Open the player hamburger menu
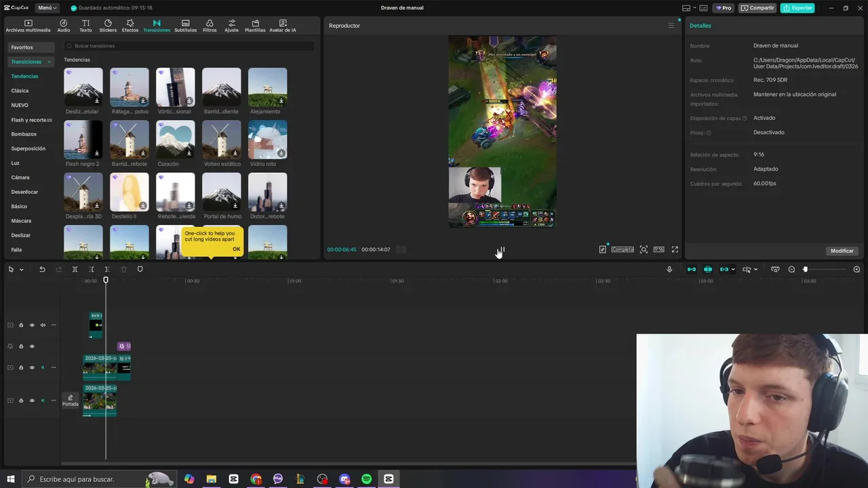868x488 pixels. click(671, 26)
